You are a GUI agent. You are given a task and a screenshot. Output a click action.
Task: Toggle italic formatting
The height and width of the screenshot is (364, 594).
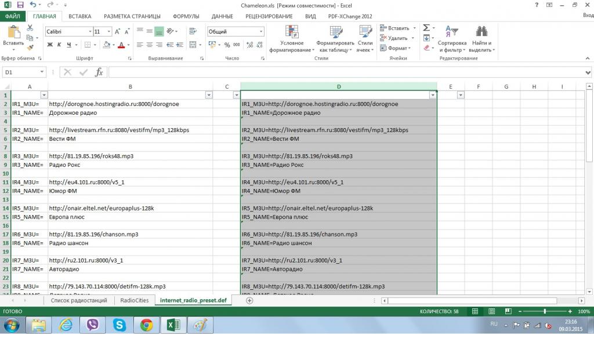click(x=59, y=45)
